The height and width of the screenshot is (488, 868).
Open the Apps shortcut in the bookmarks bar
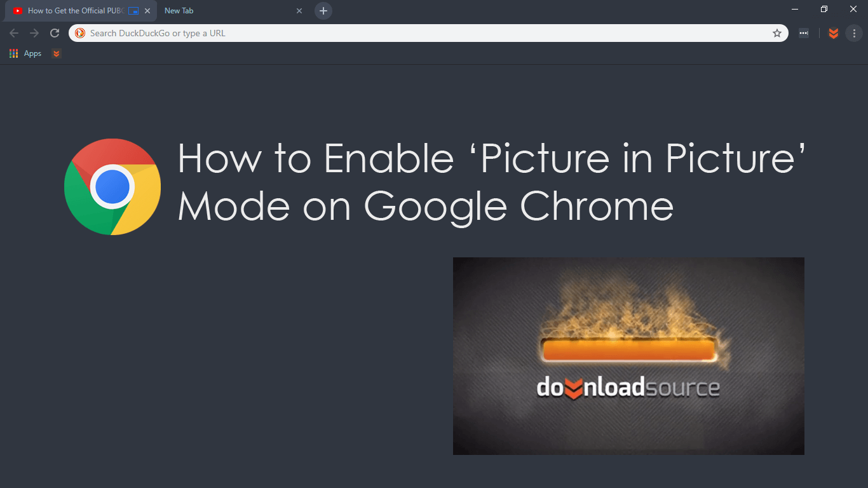point(26,53)
